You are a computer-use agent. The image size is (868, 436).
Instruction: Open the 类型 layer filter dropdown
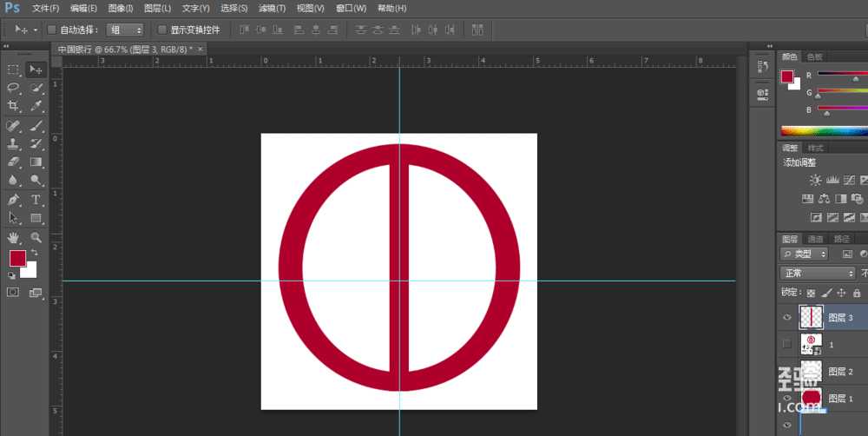tap(805, 254)
